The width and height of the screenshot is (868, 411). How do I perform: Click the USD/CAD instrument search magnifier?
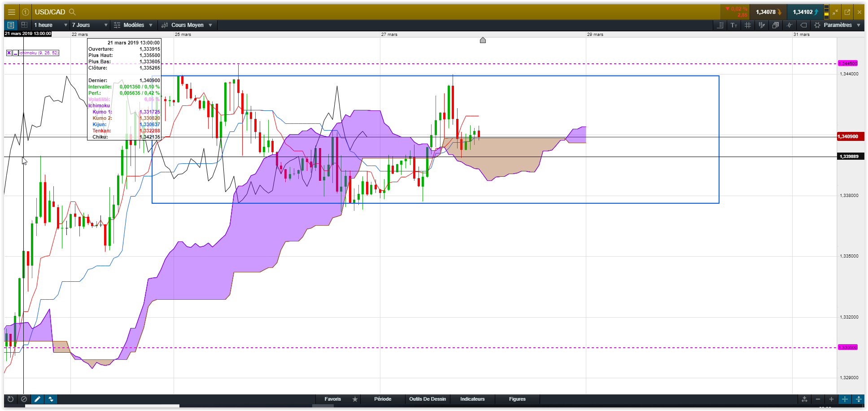pyautogui.click(x=72, y=12)
